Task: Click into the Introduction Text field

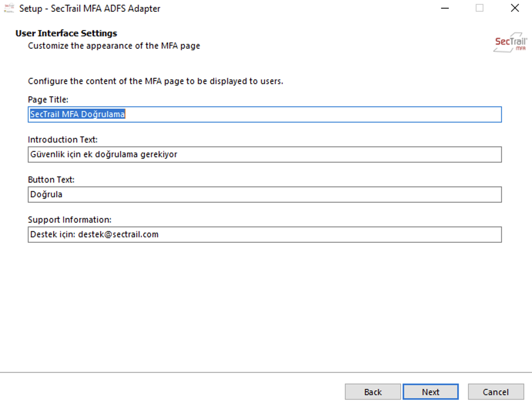Action: 264,154
